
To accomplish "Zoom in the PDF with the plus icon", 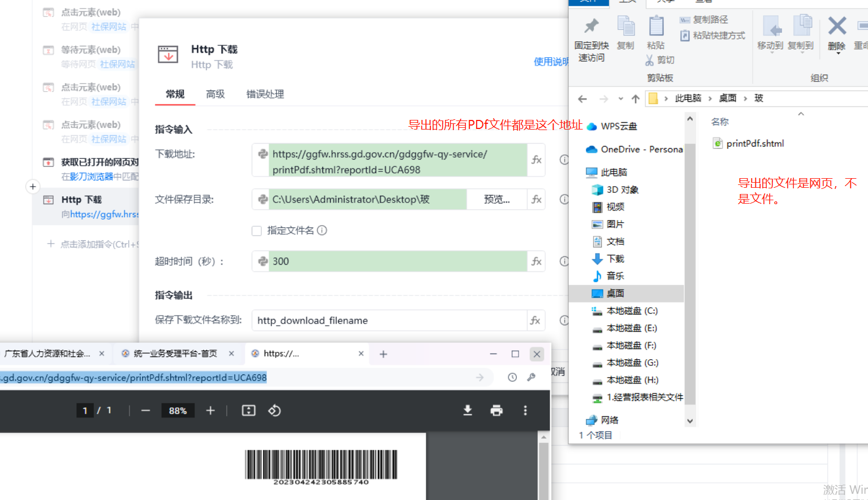I will (210, 411).
